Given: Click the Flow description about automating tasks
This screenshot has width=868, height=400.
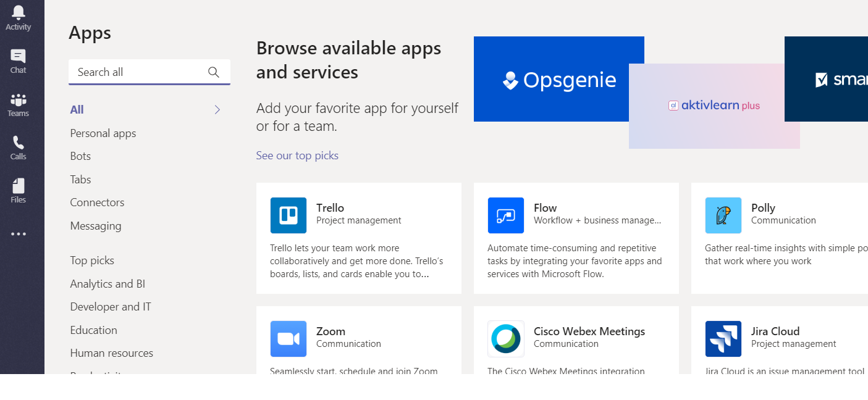Looking at the screenshot, I should click(x=575, y=261).
